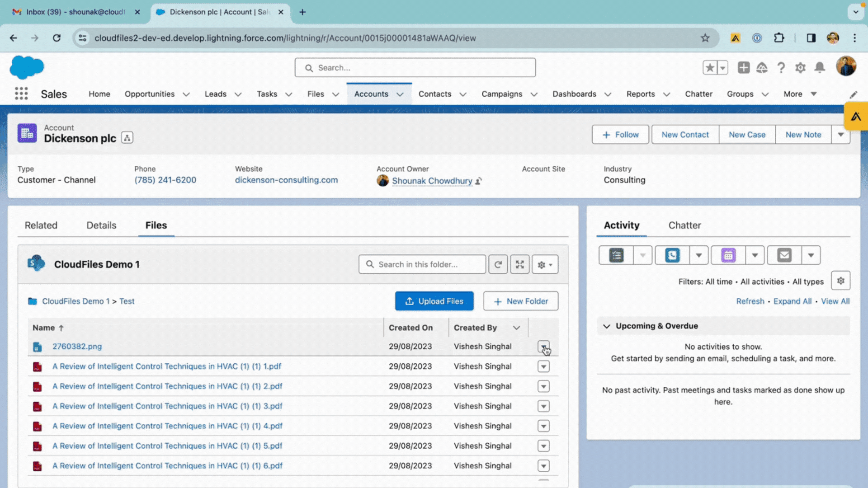Open the browser extensions puzzle icon

(778, 38)
